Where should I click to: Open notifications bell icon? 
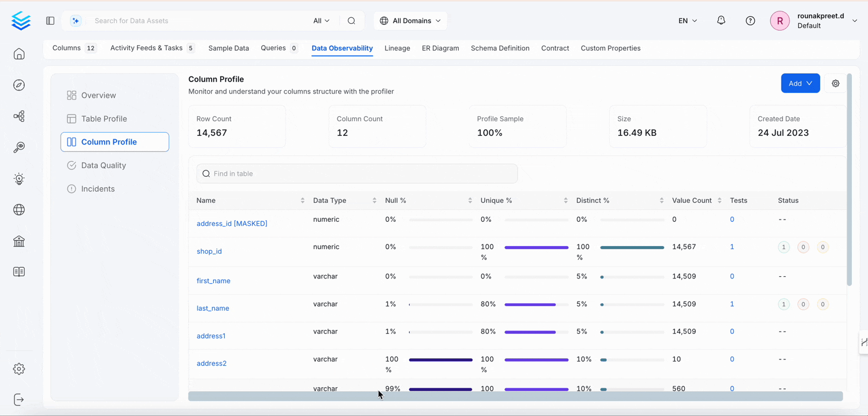721,21
